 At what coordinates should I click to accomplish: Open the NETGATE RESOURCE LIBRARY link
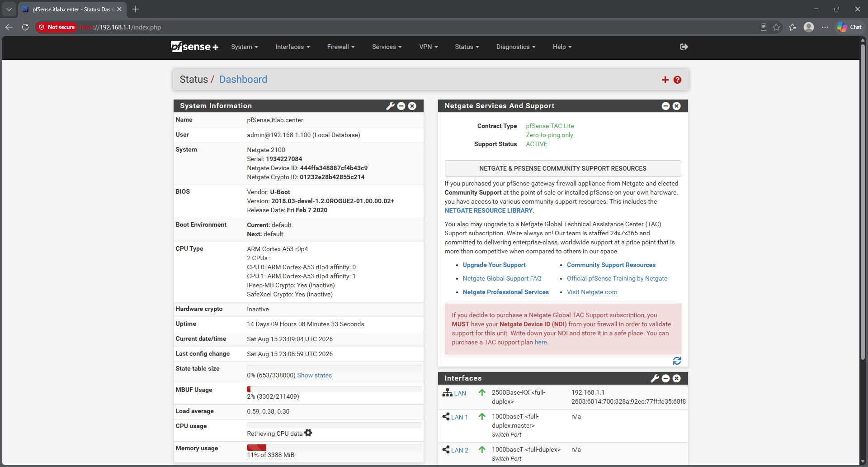tap(489, 210)
